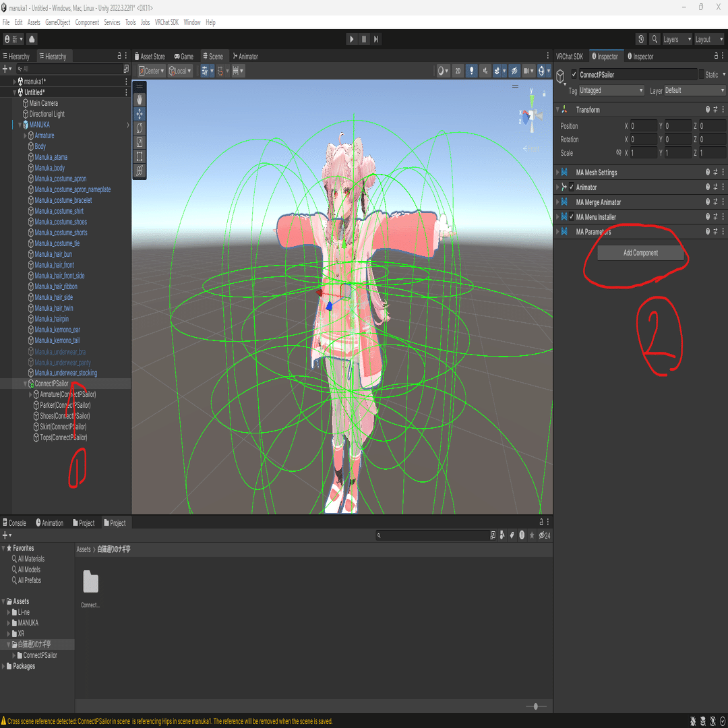Open the Animator component context menu
Screen dimensions: 728x728
pyautogui.click(x=723, y=187)
